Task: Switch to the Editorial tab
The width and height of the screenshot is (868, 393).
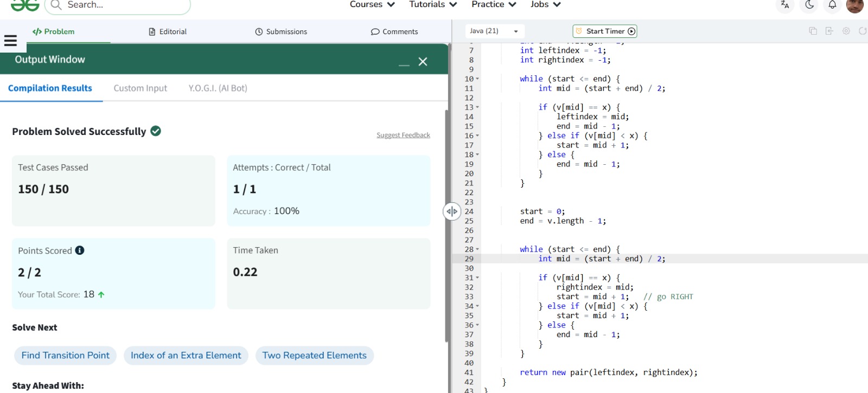Action: point(168,31)
